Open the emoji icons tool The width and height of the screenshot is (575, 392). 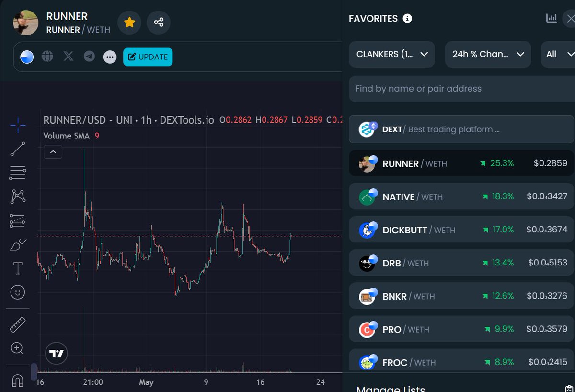point(18,292)
